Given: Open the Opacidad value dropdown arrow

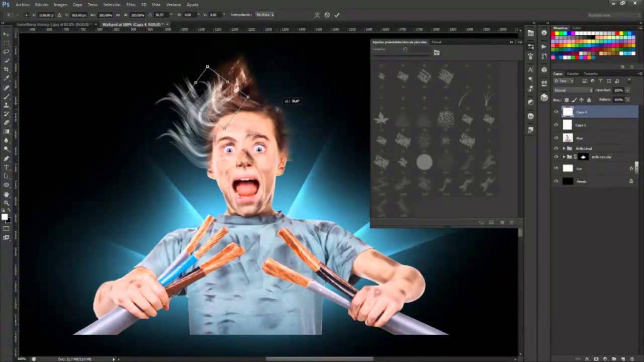Looking at the screenshot, I should pyautogui.click(x=628, y=90).
